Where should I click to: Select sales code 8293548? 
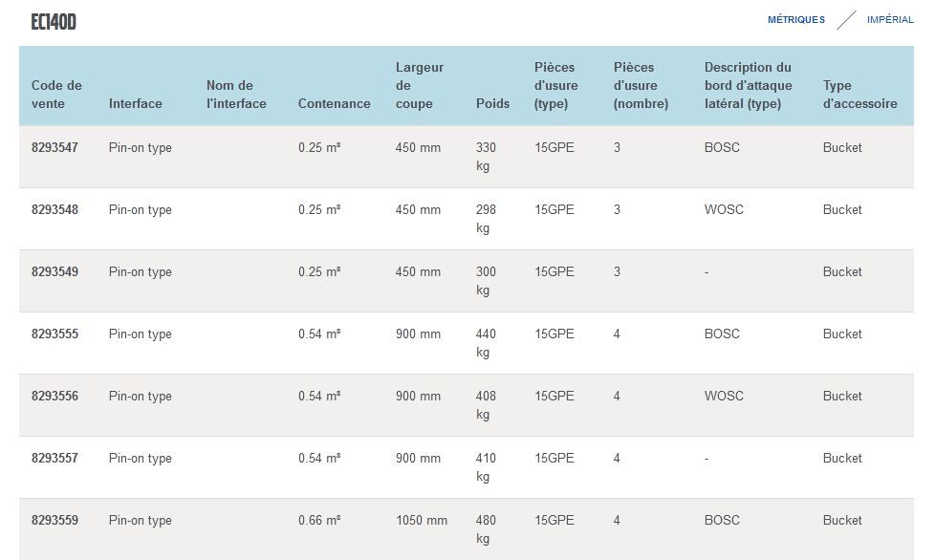click(54, 210)
